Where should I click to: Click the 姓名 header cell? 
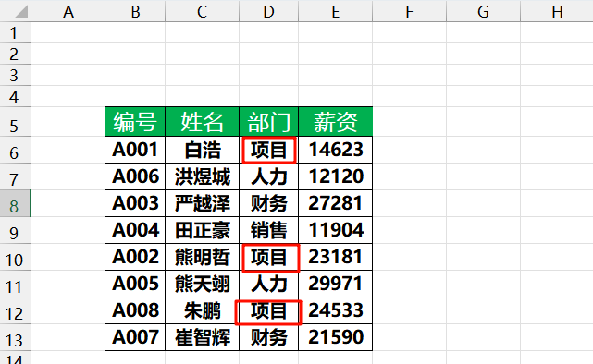(x=202, y=122)
